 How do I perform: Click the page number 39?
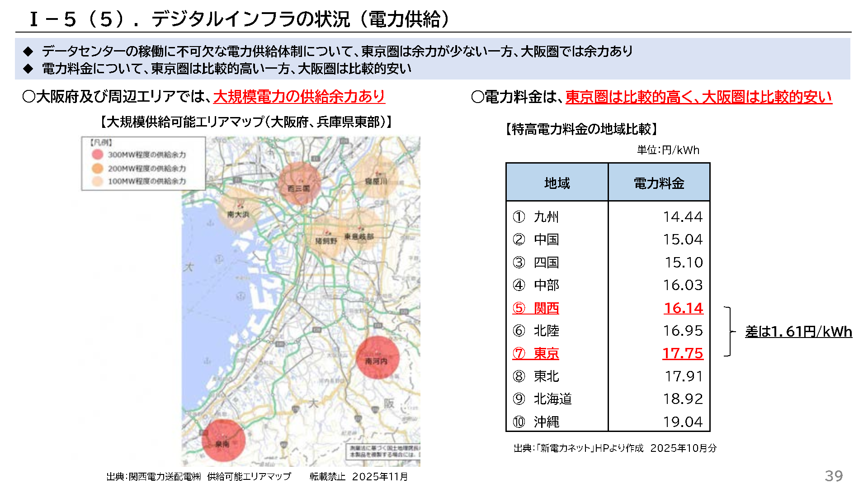pyautogui.click(x=834, y=475)
